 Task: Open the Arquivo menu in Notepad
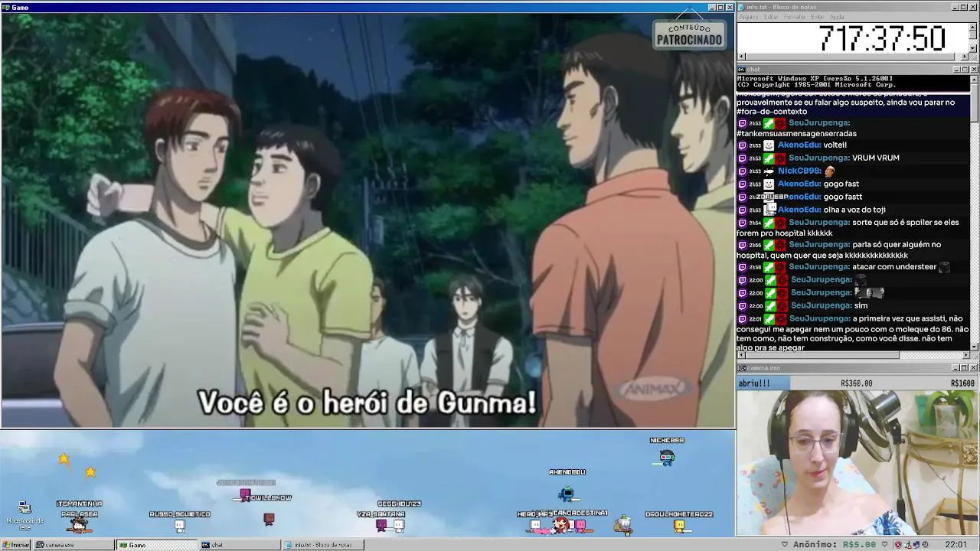point(748,17)
